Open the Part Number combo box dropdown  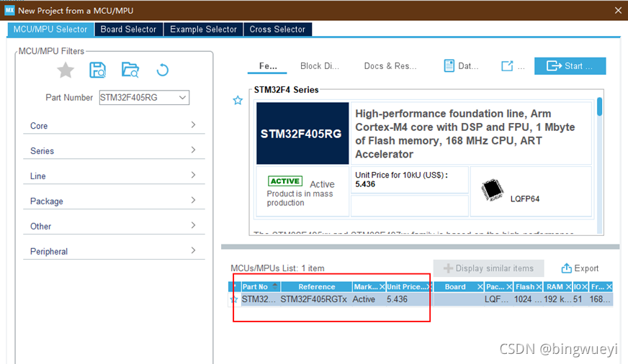[x=183, y=98]
